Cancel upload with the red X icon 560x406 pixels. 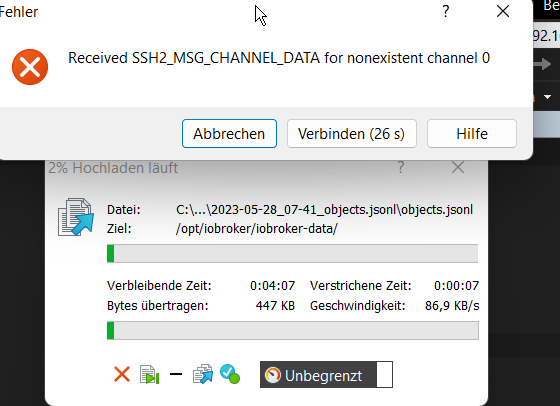122,375
